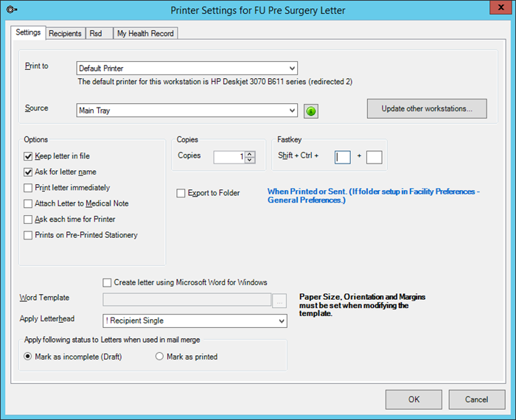Expand the Source tray dropdown

(x=292, y=111)
